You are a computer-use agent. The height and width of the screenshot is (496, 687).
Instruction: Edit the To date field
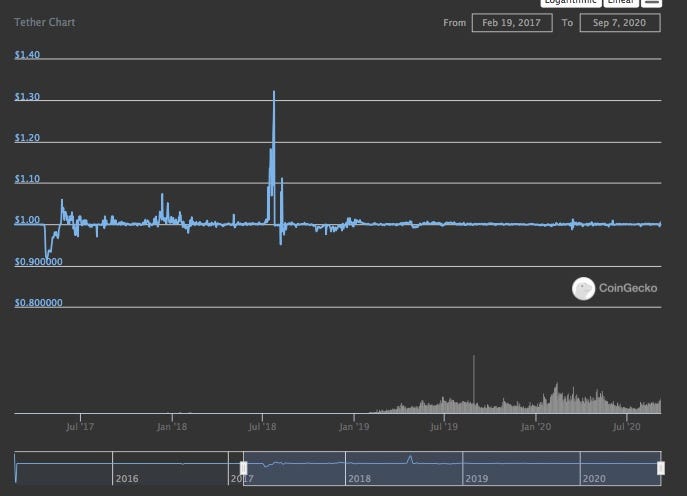(x=620, y=23)
